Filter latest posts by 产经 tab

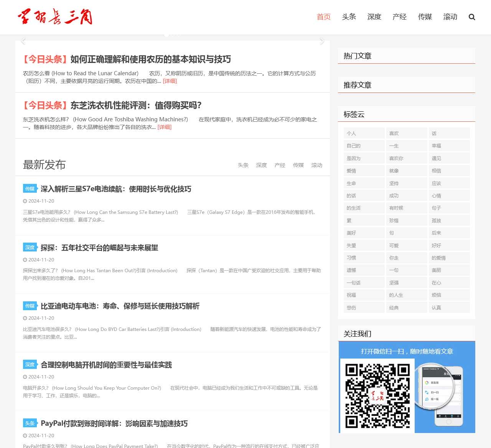(280, 165)
